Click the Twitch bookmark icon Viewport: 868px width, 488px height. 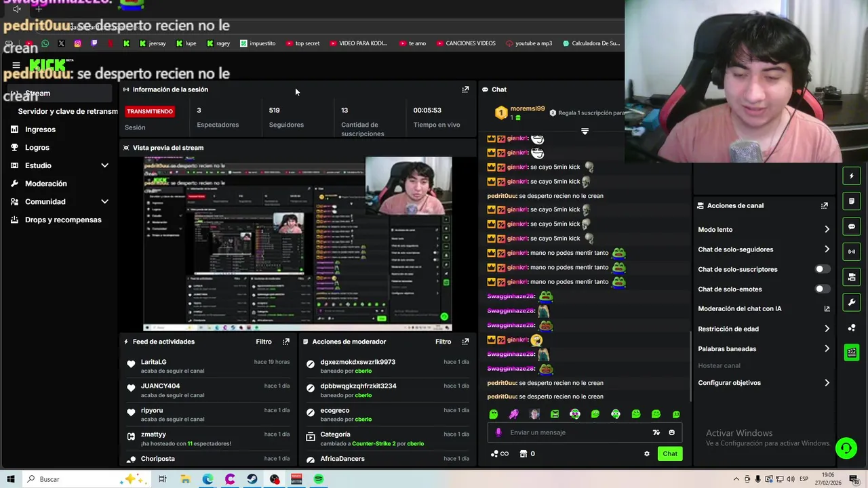tap(94, 43)
